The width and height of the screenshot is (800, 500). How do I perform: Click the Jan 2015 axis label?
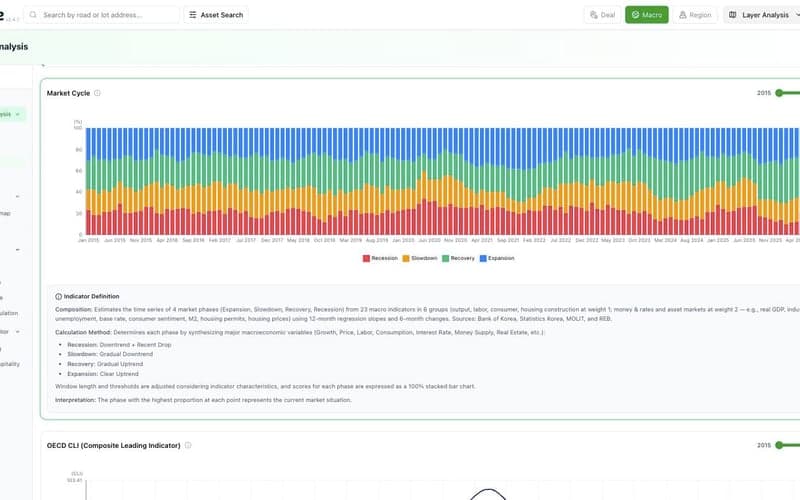[x=88, y=240]
